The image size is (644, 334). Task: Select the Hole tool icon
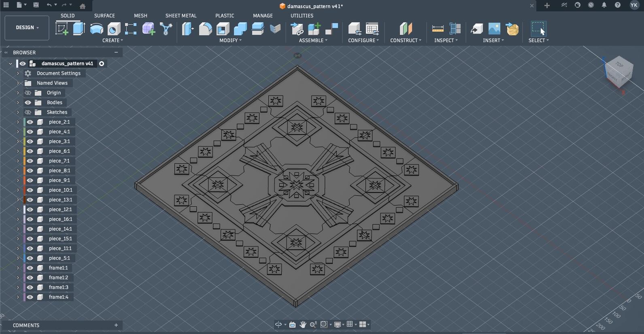pos(114,29)
